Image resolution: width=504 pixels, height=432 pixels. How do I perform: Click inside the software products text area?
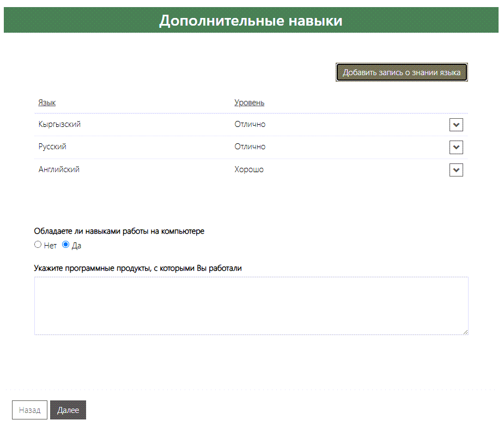(x=251, y=305)
